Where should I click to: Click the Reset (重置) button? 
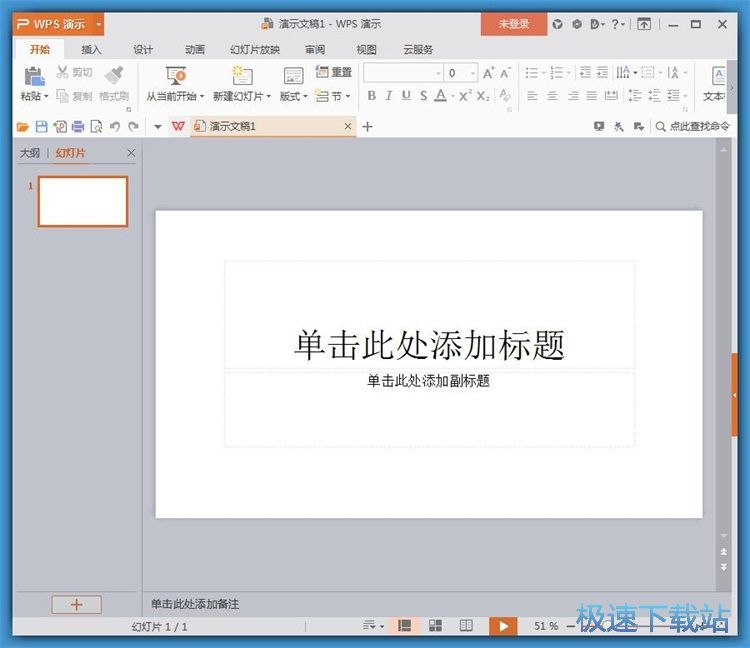click(335, 72)
